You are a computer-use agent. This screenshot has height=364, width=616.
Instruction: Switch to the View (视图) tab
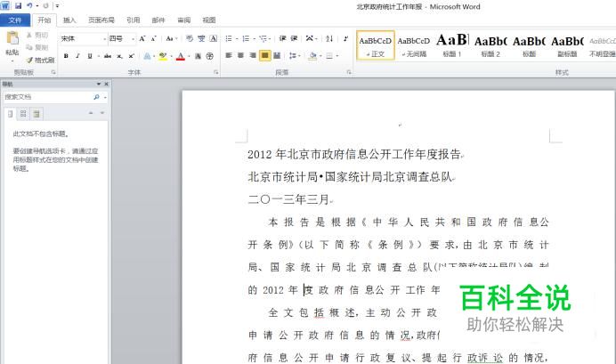coord(208,20)
